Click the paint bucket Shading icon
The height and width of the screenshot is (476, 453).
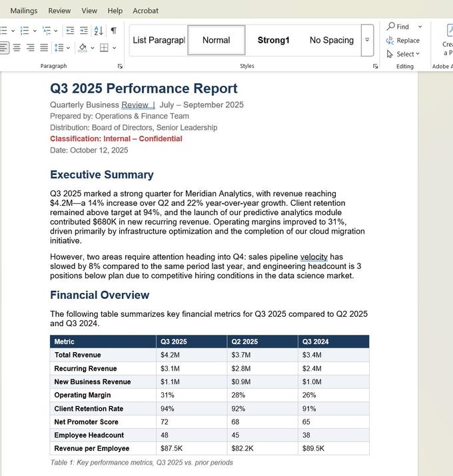point(83,48)
